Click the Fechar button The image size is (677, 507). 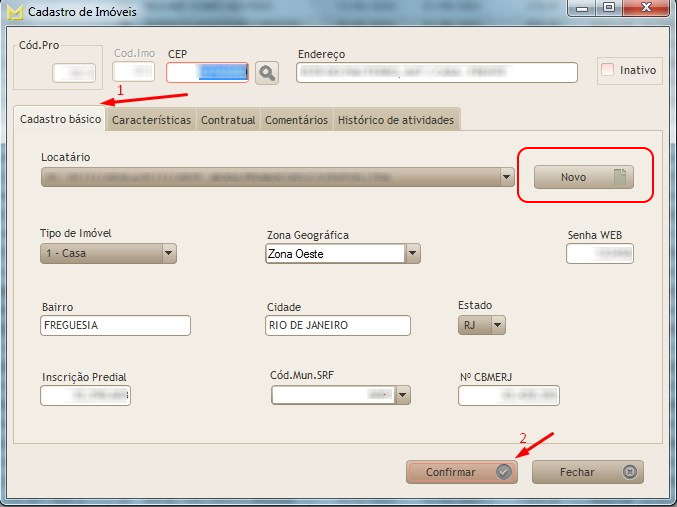(587, 472)
